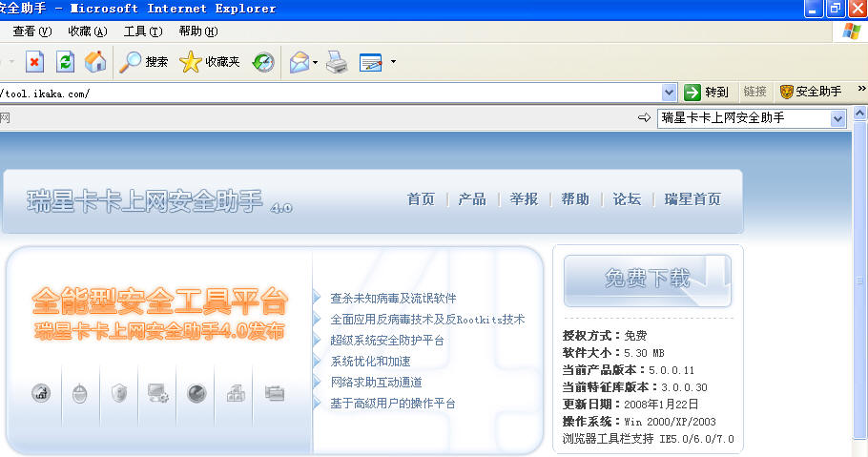
Task: Open the 工具(T) menu
Action: pos(143,31)
